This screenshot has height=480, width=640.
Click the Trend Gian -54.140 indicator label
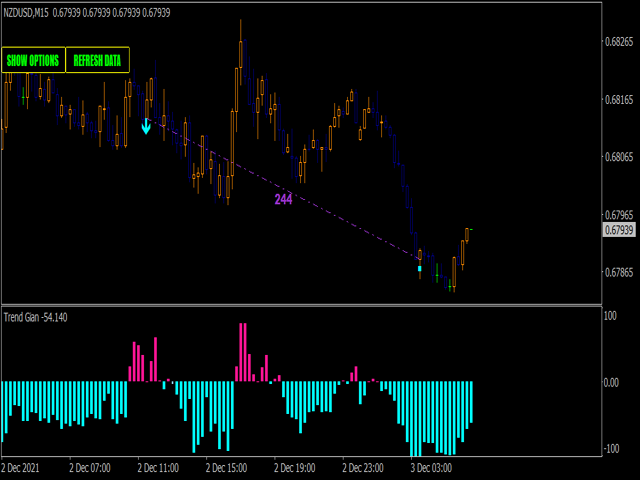coord(36,317)
